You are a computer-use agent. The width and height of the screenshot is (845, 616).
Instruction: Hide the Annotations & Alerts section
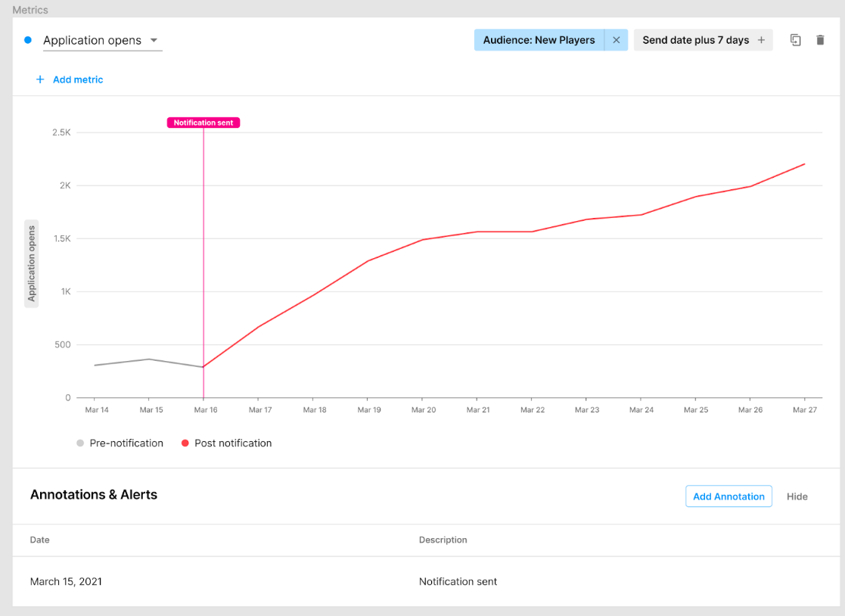(797, 496)
